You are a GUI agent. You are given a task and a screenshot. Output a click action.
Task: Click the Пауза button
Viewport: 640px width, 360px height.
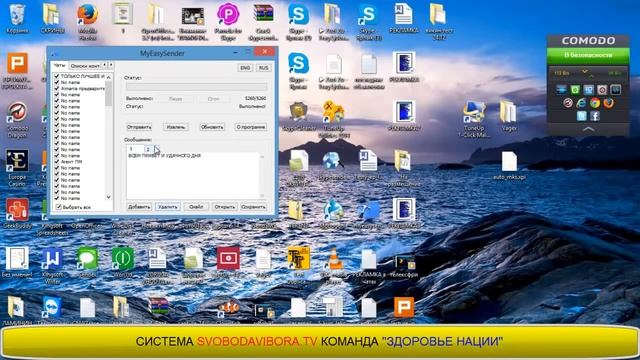pos(176,99)
